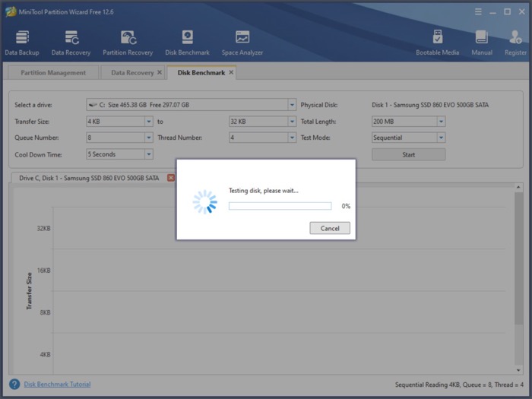Create Bootable Media
The height and width of the screenshot is (399, 532).
tap(437, 43)
